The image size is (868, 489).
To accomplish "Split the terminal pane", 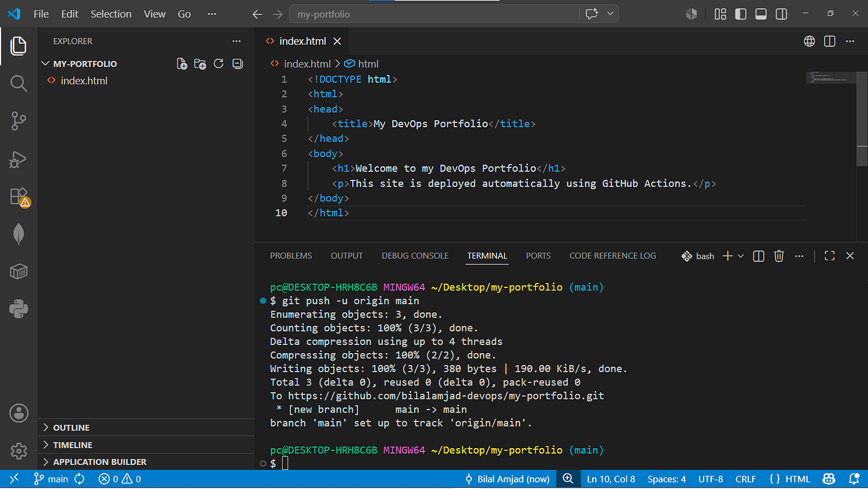I will (x=758, y=256).
